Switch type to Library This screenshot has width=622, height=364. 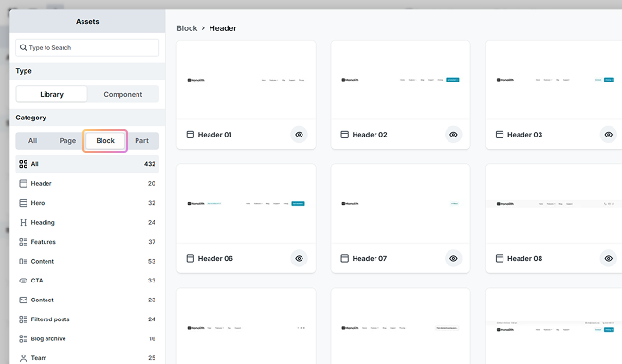(x=51, y=94)
